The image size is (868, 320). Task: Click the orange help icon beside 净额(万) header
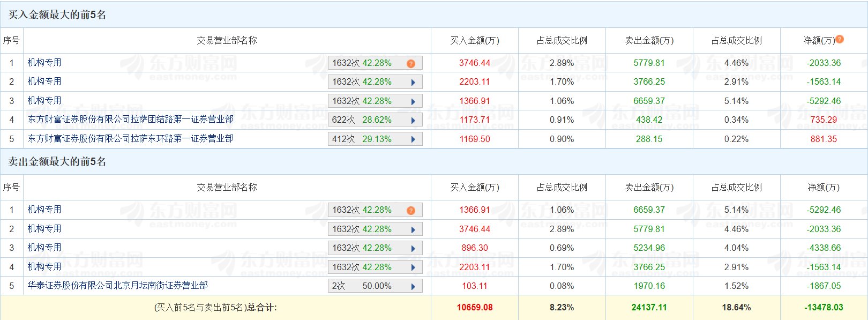tap(840, 39)
